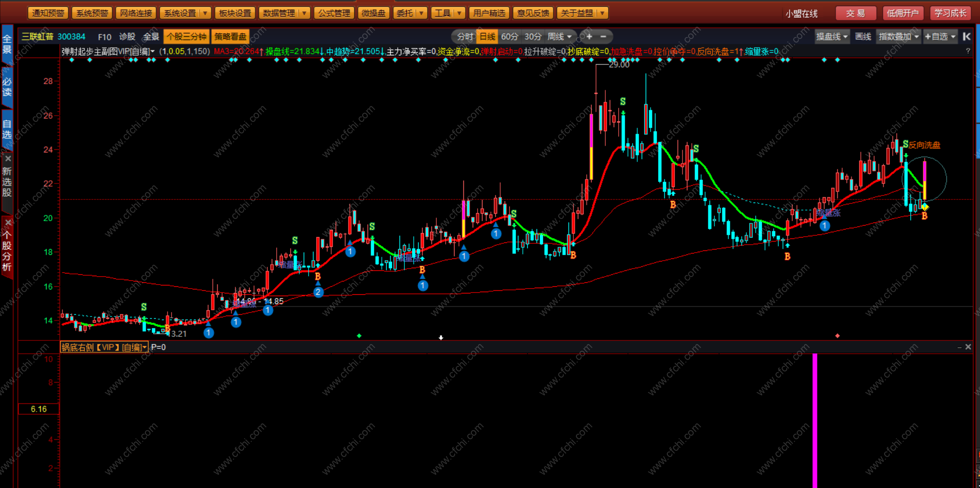This screenshot has height=488, width=980.
Task: Switch chart to 分时 view
Action: (465, 37)
